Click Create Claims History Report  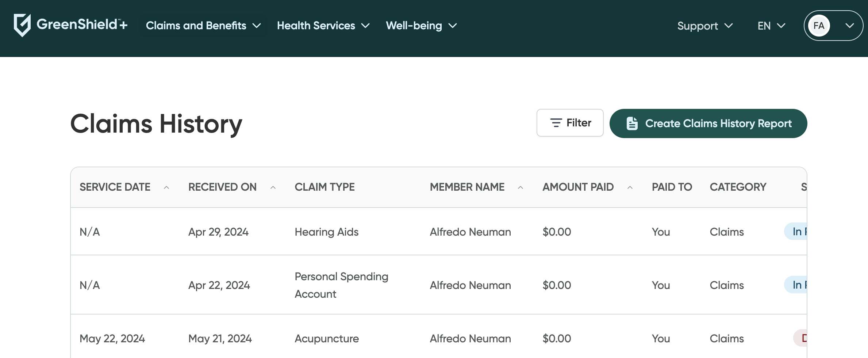708,123
